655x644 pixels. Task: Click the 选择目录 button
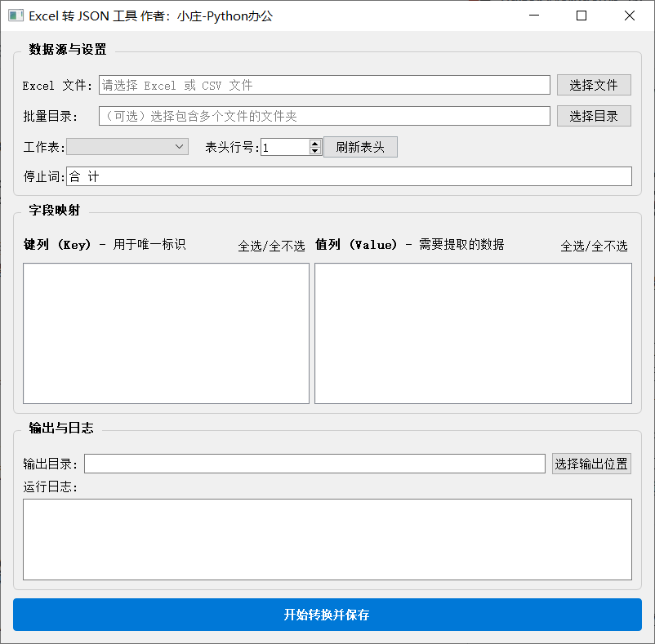(x=594, y=116)
